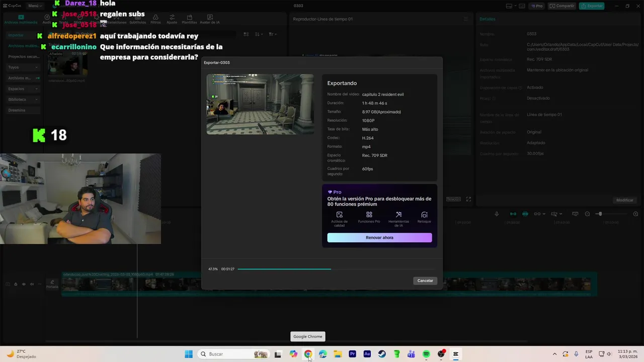
Task: Click the timeline cover settings icon
Action: pos(576,214)
